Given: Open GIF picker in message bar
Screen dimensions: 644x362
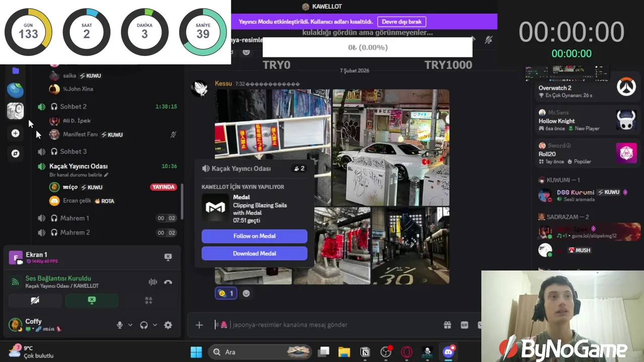Looking at the screenshot, I should pyautogui.click(x=464, y=325).
